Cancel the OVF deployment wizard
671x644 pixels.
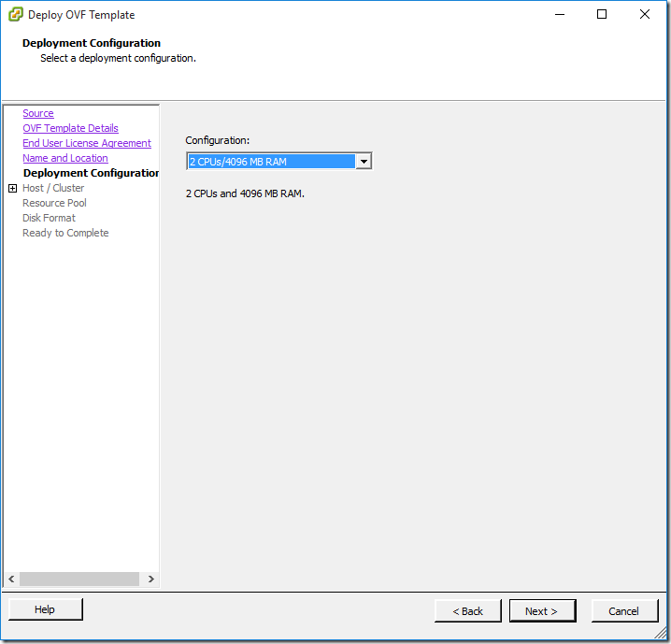pos(624,611)
